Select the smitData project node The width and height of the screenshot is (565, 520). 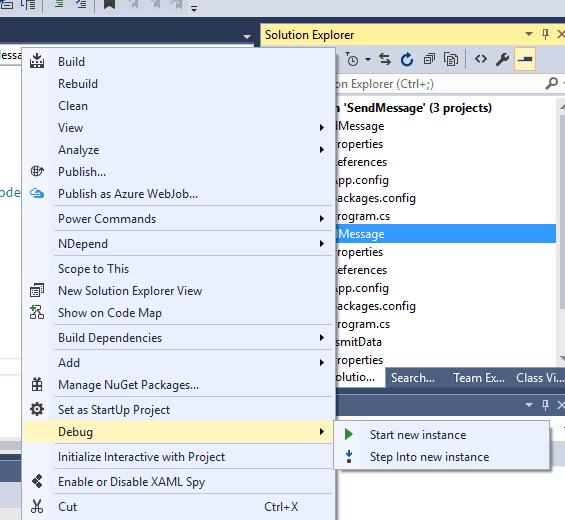coord(359,342)
